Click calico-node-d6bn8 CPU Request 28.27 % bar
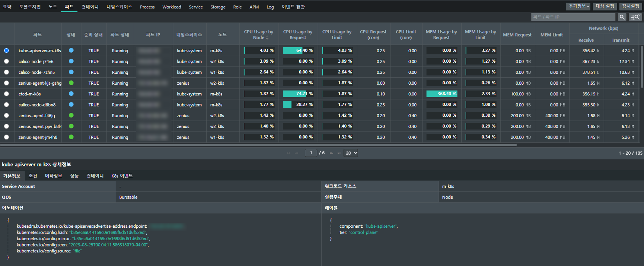 tap(298, 104)
